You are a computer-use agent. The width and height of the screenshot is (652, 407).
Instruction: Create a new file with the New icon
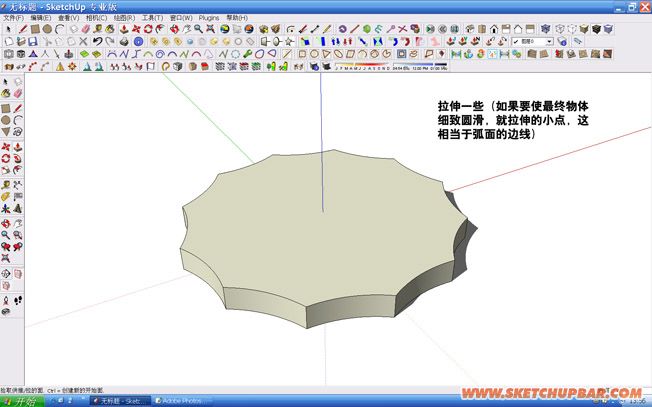click(x=9, y=42)
